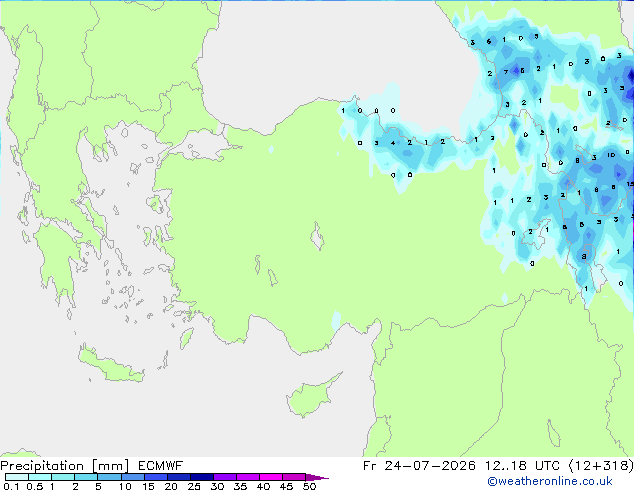This screenshot has width=634, height=490.
Task: Click the legend scale label 10
Action: [125, 486]
